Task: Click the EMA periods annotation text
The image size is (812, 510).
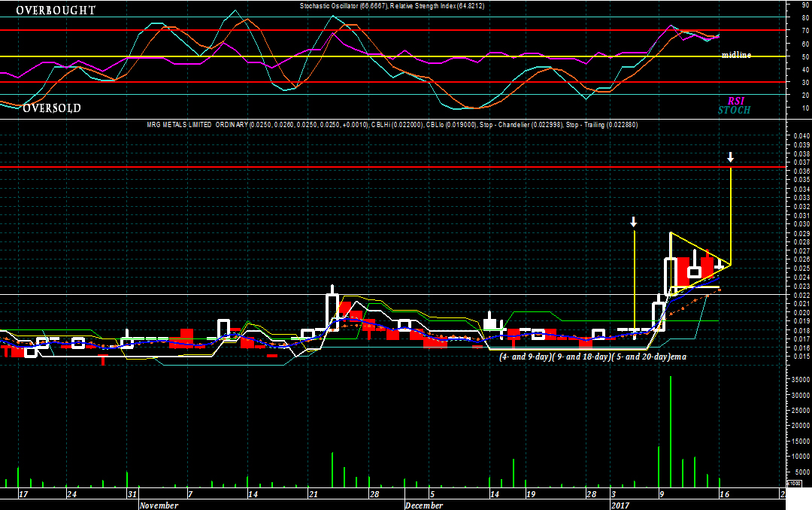Action: [x=592, y=357]
